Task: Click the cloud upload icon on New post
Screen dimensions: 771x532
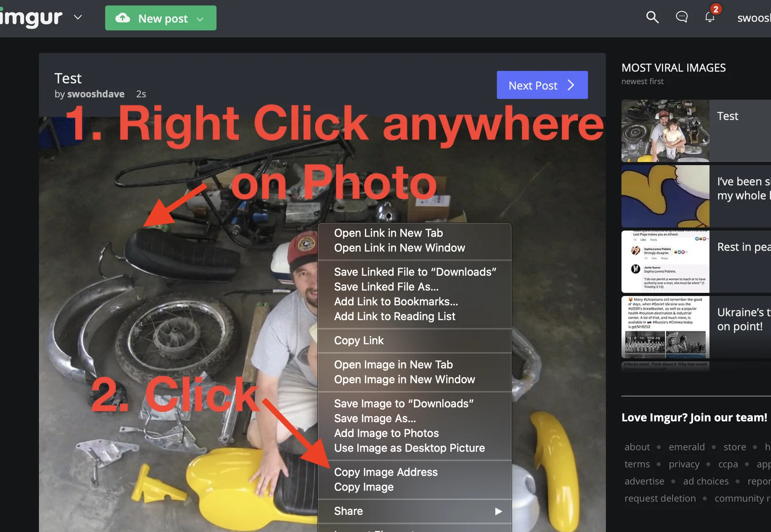Action: tap(123, 18)
